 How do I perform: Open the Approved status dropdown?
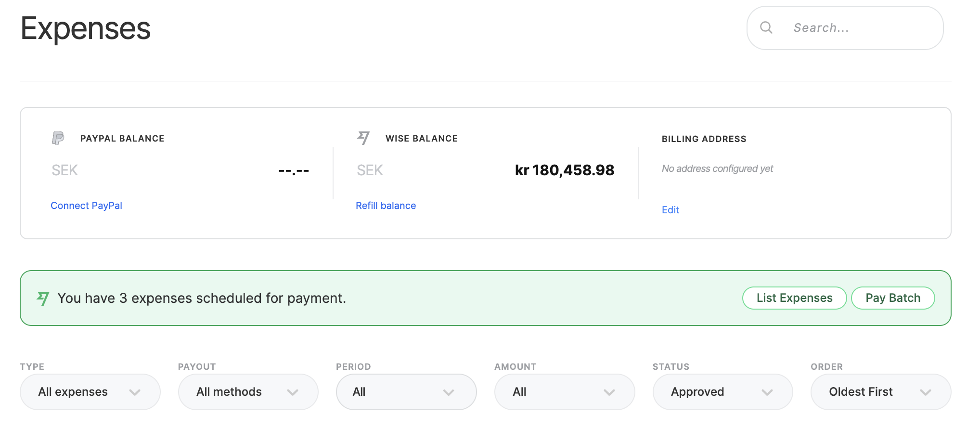coord(722,392)
